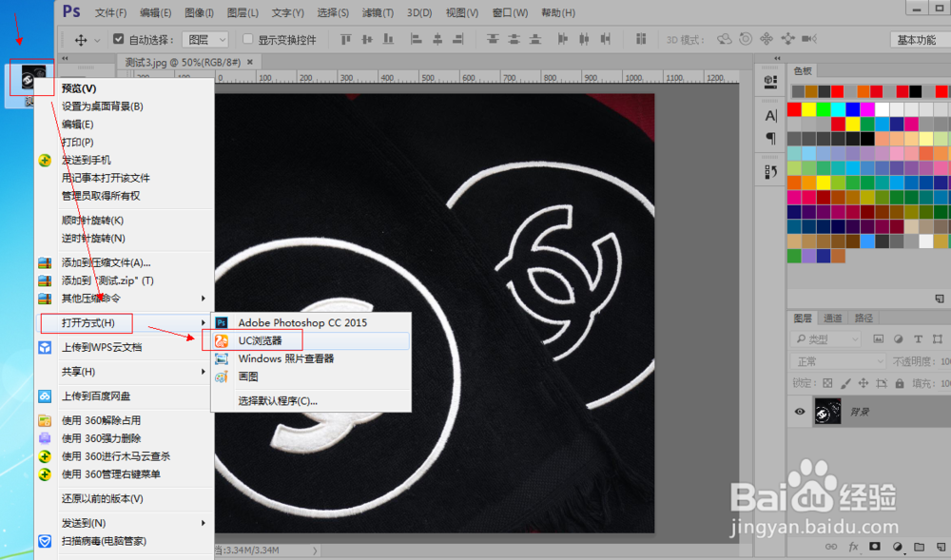This screenshot has height=560, width=951.
Task: Click the distribute right edges icon
Action: point(605,39)
